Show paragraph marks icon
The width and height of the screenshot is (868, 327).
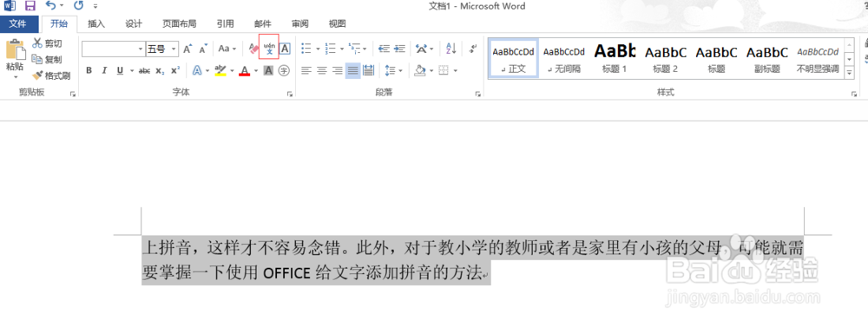coord(472,49)
